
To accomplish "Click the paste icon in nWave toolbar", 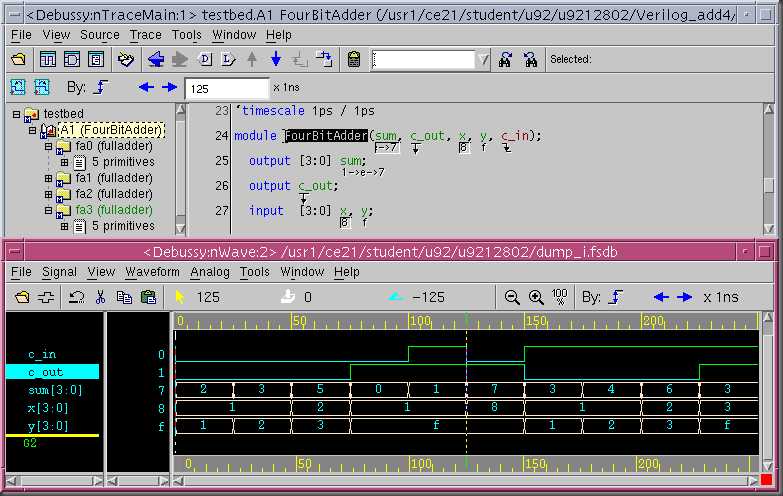I will coord(148,297).
